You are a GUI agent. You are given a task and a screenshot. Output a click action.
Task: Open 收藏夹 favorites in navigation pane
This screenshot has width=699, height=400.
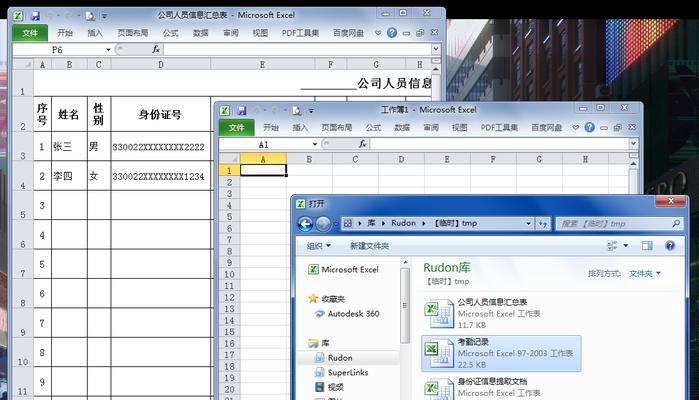click(x=327, y=299)
